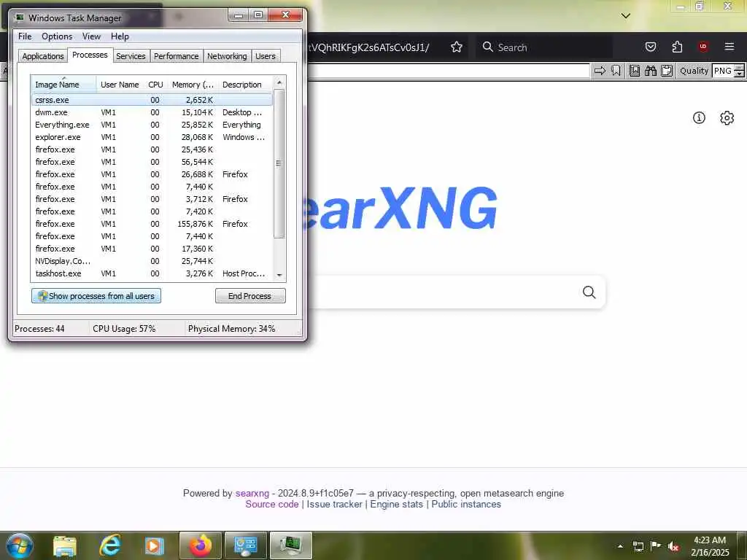Switch to the Users tab
747x560 pixels.
[x=266, y=56]
